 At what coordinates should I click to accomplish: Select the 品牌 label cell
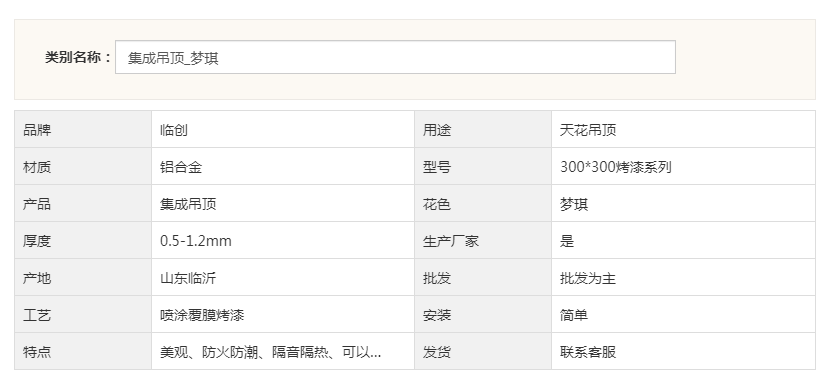[x=83, y=130]
